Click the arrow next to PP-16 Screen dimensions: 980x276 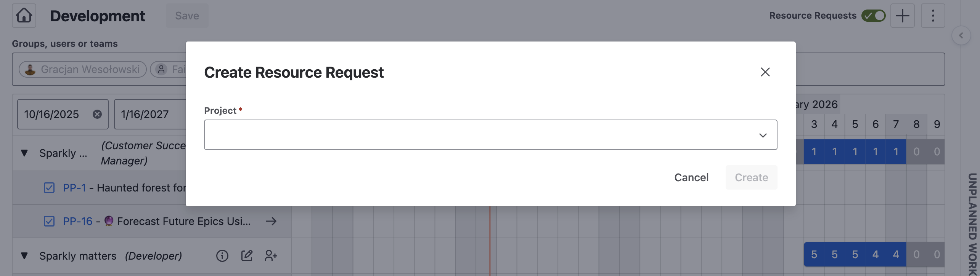pos(271,221)
